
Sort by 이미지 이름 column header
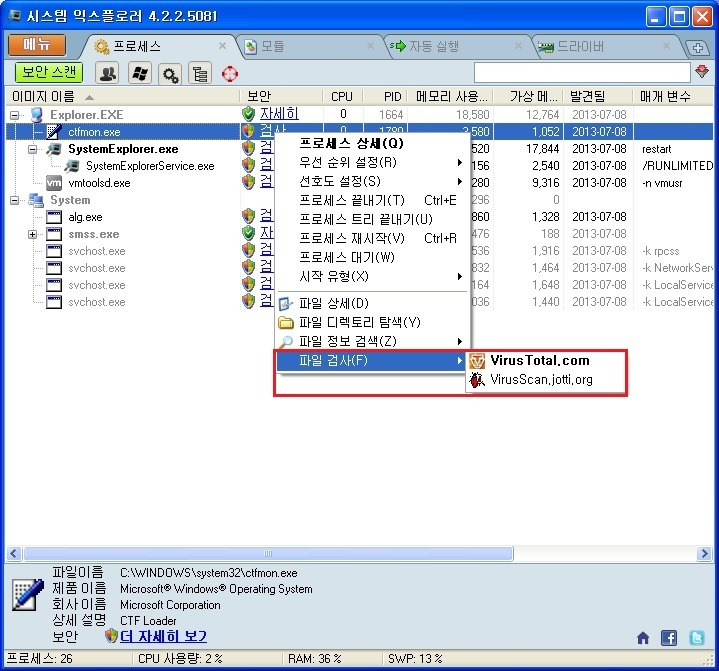(122, 96)
